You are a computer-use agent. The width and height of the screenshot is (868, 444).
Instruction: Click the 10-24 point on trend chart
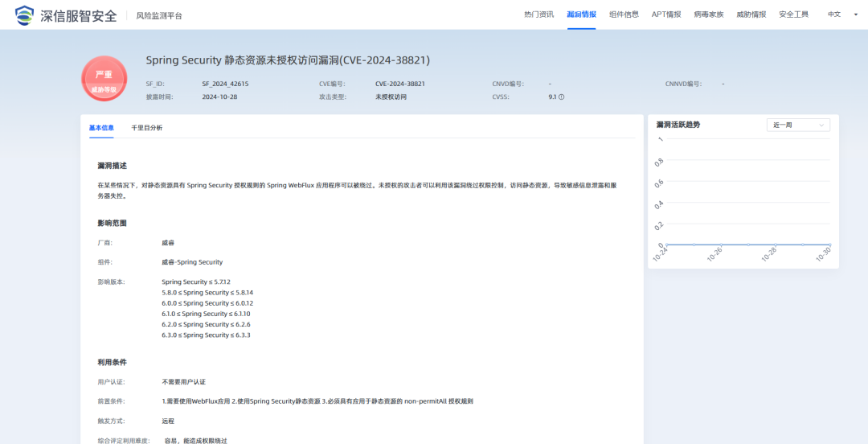point(667,245)
